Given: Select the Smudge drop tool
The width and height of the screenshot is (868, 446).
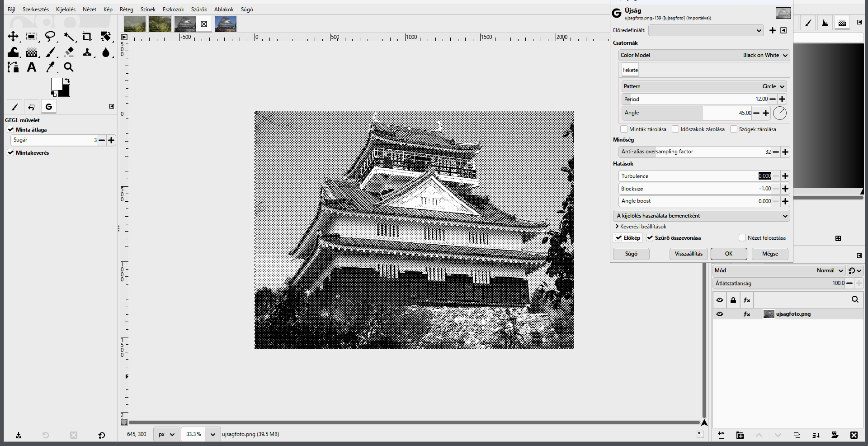Looking at the screenshot, I should (106, 52).
